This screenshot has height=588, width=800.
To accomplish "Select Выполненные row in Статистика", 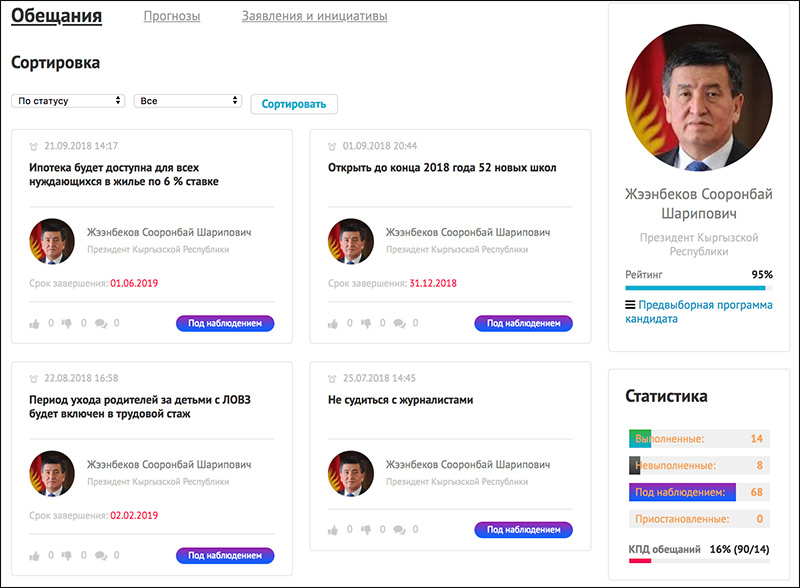I will (698, 439).
